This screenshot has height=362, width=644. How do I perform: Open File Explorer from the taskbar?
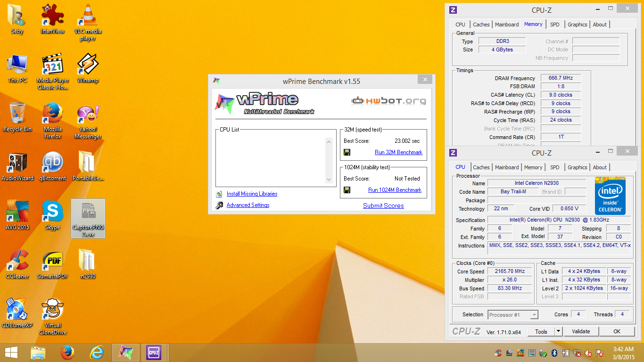point(38,353)
